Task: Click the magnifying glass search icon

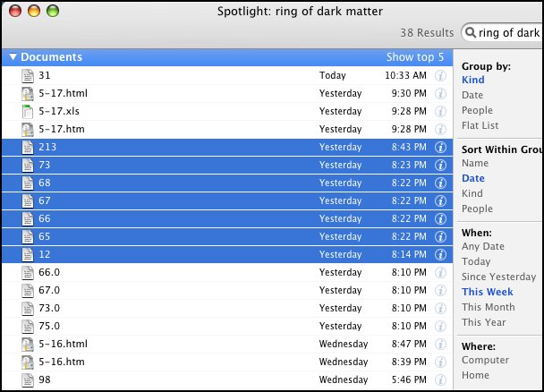Action: [x=471, y=32]
